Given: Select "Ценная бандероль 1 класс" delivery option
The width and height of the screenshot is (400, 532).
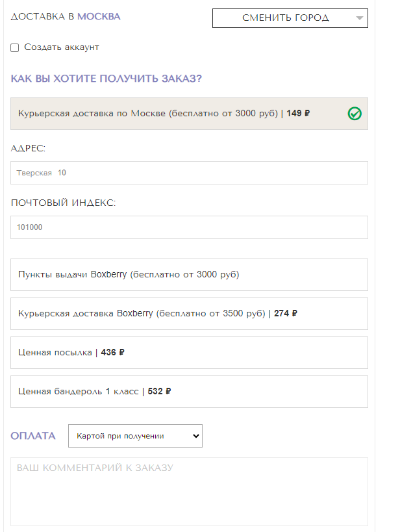Looking at the screenshot, I should click(x=189, y=392).
